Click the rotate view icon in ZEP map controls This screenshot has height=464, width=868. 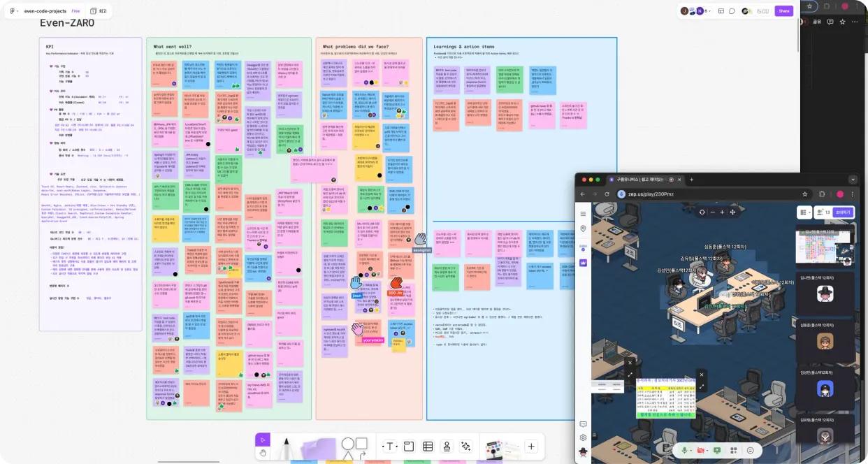(x=702, y=212)
